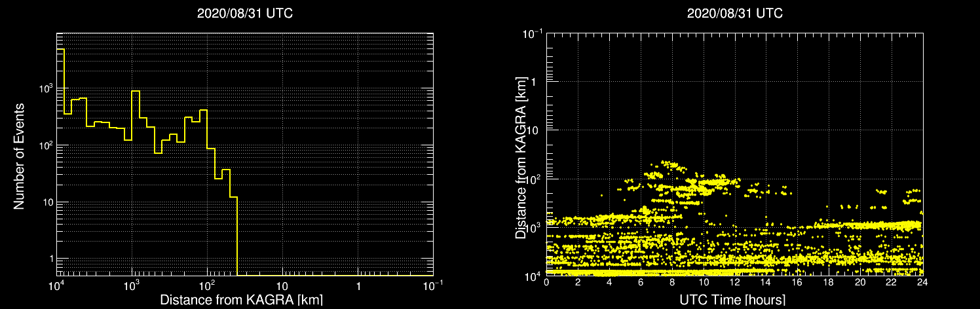This screenshot has height=309, width=980.
Task: Click hour 24 on the UTC Time axis
Action: pos(922,282)
